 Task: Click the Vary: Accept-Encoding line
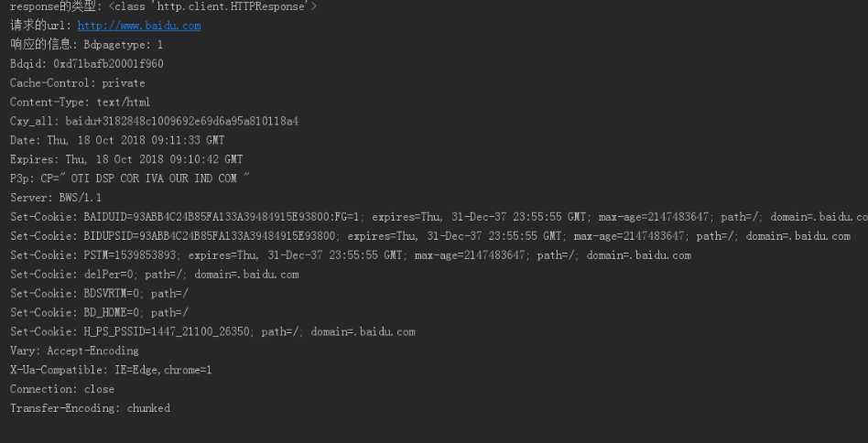[x=74, y=351]
